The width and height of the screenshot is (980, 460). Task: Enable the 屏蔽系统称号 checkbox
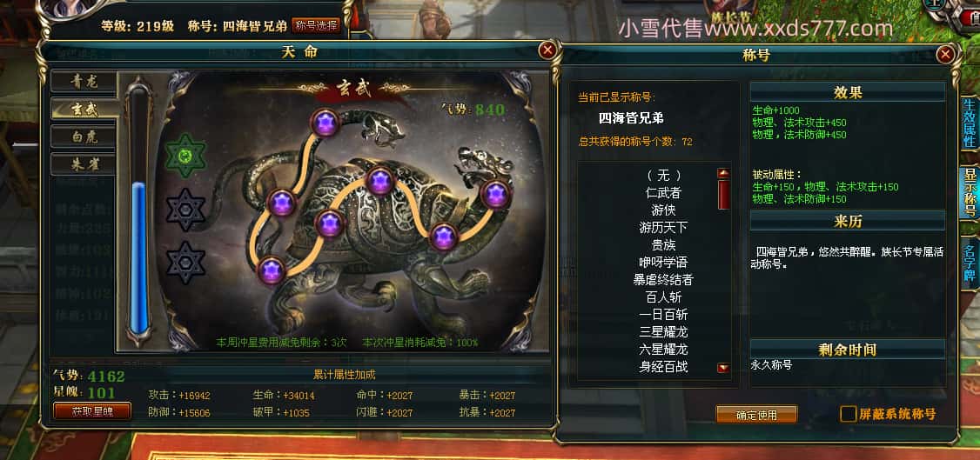[x=848, y=414]
